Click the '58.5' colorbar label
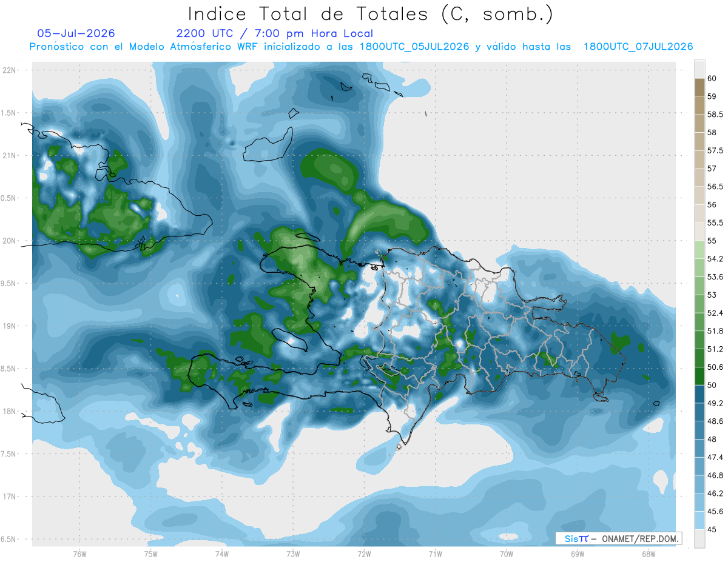This screenshot has width=728, height=562. pyautogui.click(x=715, y=114)
